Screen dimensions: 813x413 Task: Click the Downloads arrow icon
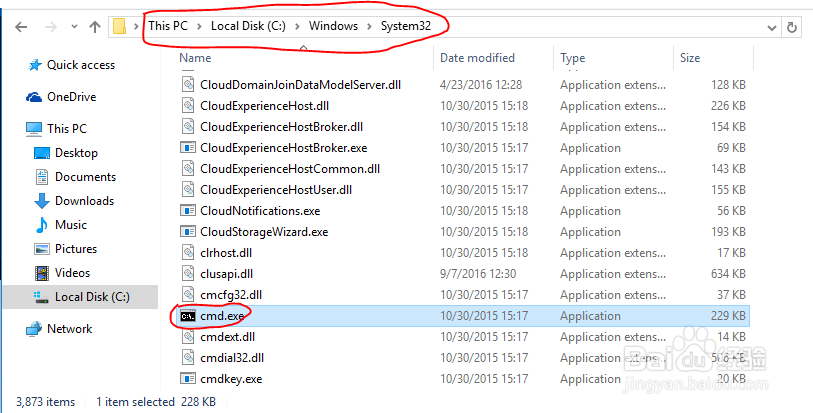click(x=41, y=201)
